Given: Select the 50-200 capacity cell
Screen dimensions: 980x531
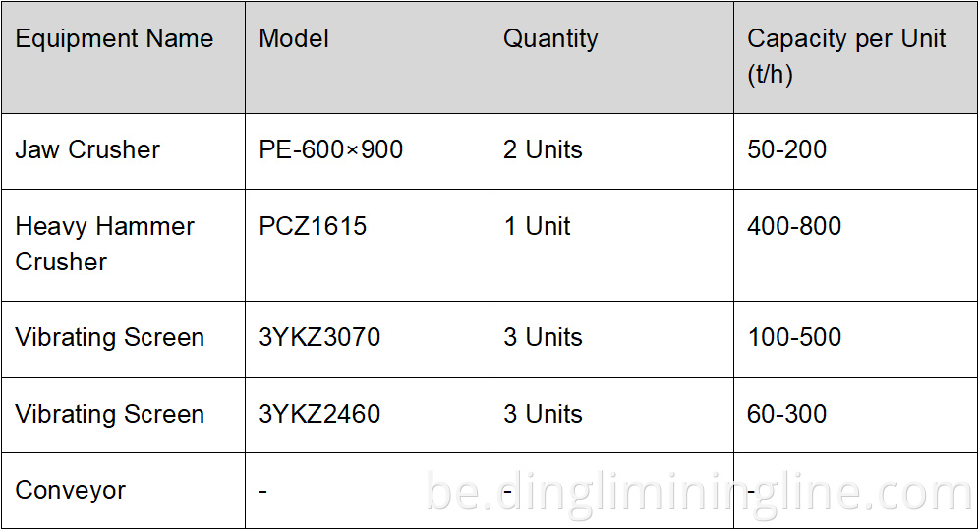Looking at the screenshot, I should pyautogui.click(x=786, y=149).
